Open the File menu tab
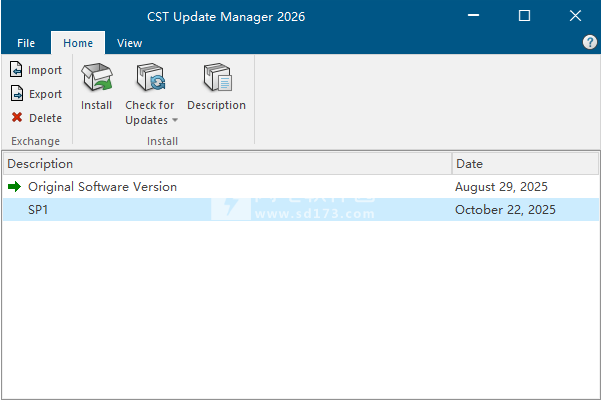 point(26,43)
